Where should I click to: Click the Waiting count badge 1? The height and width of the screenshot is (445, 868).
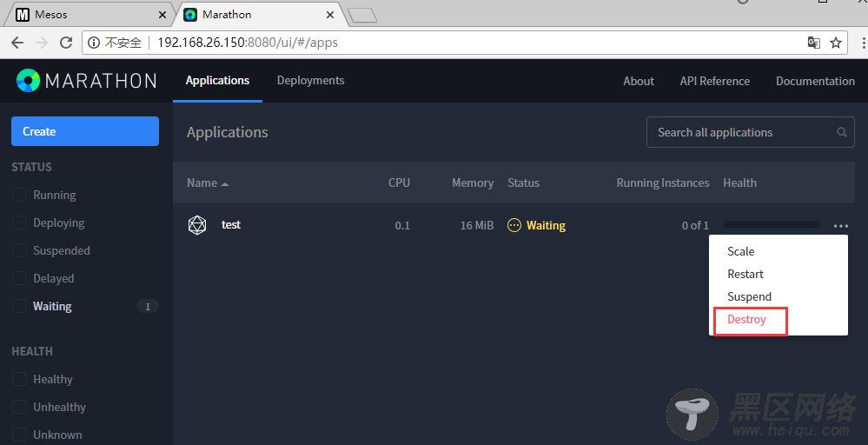[147, 307]
